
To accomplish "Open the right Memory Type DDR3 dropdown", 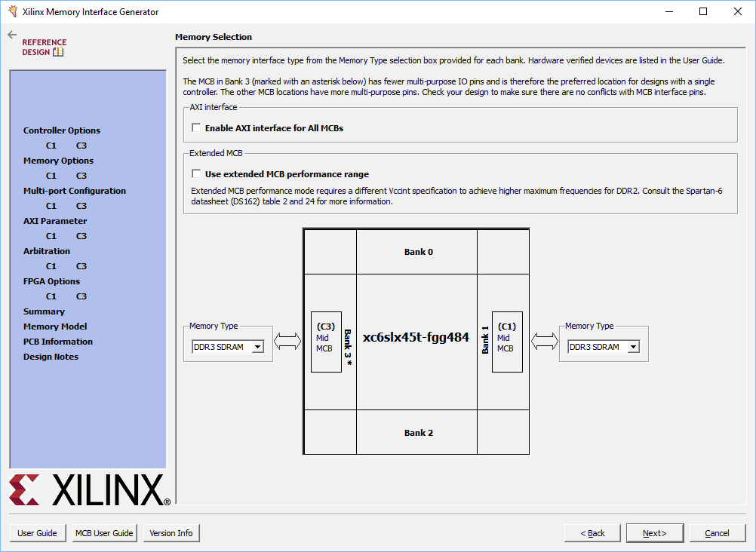I will pos(633,347).
